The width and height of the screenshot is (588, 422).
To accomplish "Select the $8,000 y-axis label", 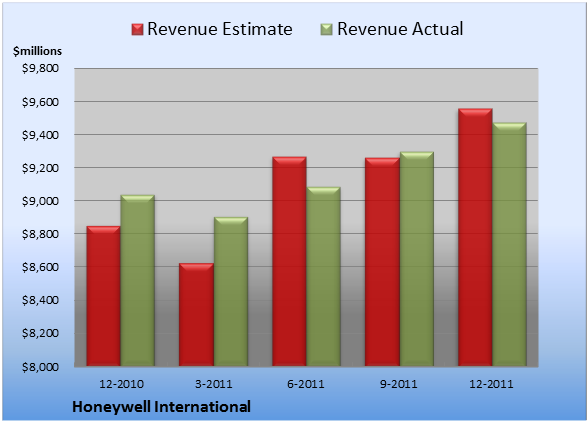I will pyautogui.click(x=40, y=367).
